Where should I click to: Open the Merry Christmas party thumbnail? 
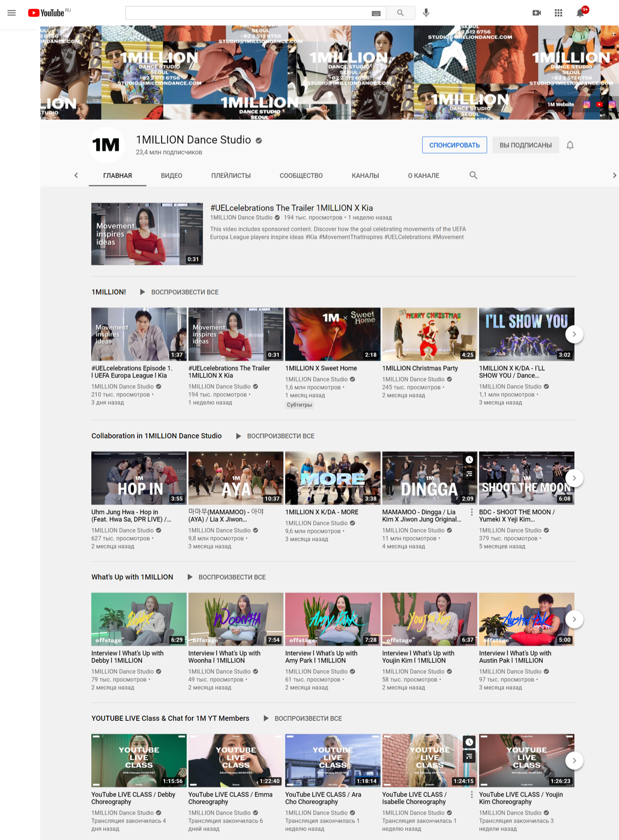pos(429,334)
